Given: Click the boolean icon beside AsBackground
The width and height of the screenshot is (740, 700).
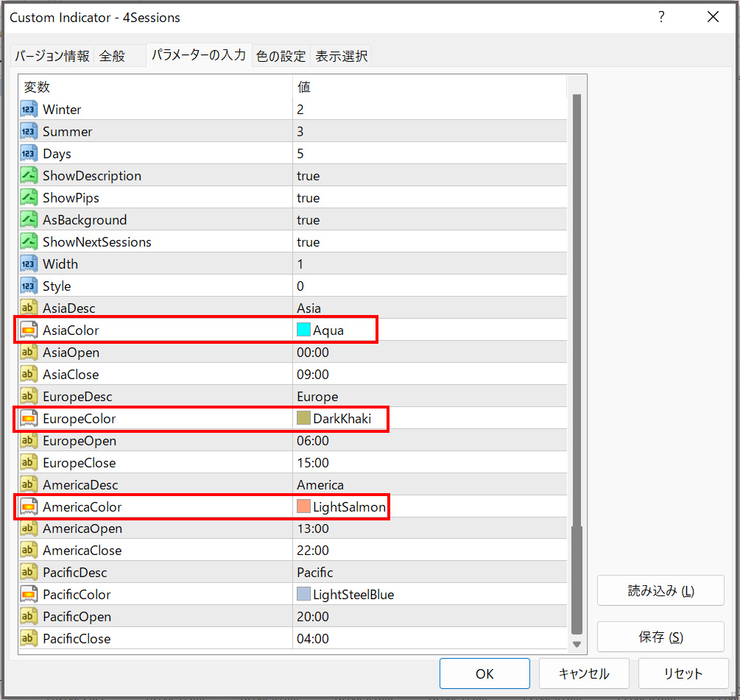Looking at the screenshot, I should coord(29,220).
